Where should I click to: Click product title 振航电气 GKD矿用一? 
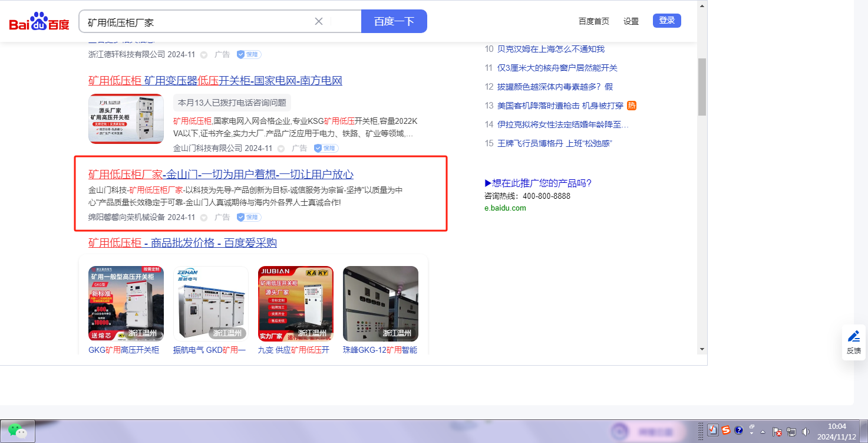tap(210, 350)
